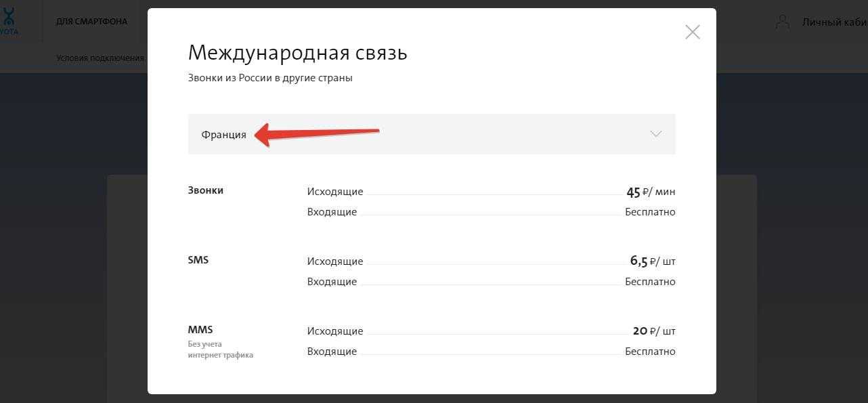Click the Международная связь heading
Screen dimensions: 868x403
(297, 52)
